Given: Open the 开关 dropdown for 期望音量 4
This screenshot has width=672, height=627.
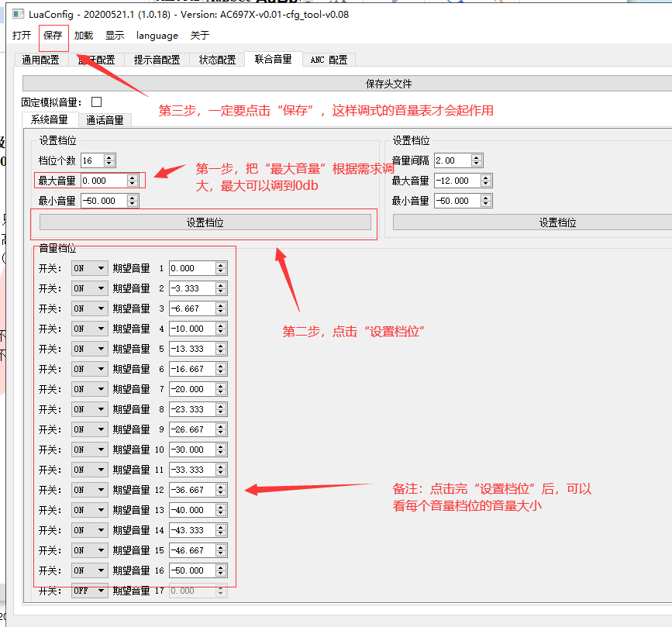Looking at the screenshot, I should pyautogui.click(x=89, y=329).
